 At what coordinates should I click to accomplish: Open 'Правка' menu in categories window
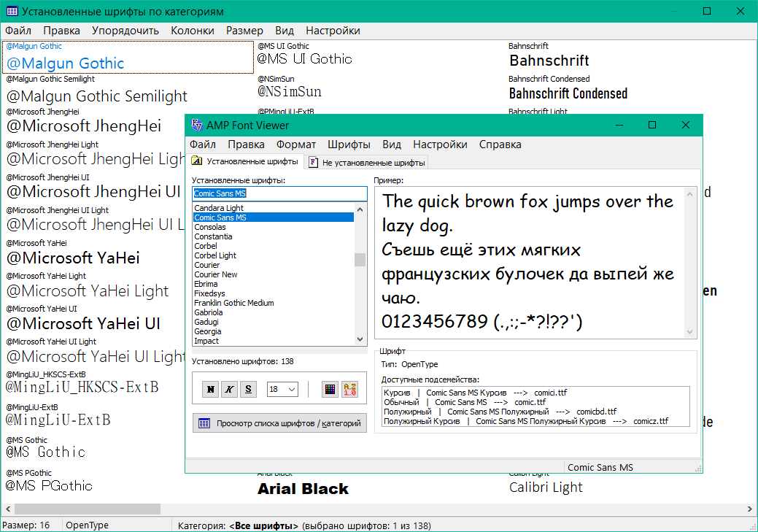pos(61,31)
